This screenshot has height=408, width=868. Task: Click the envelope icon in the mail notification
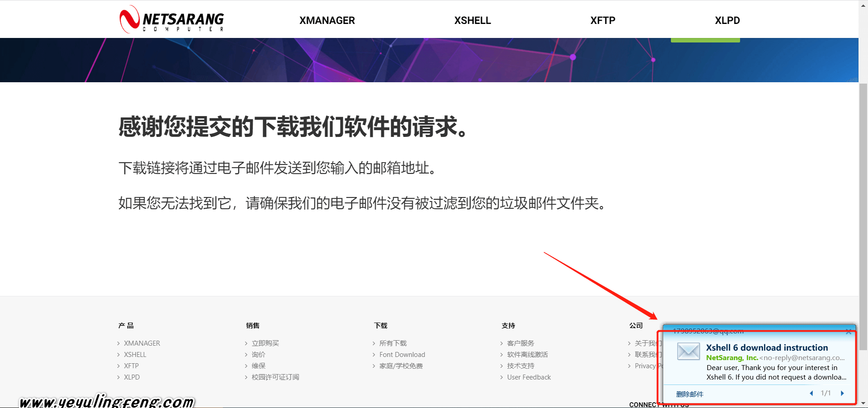689,351
